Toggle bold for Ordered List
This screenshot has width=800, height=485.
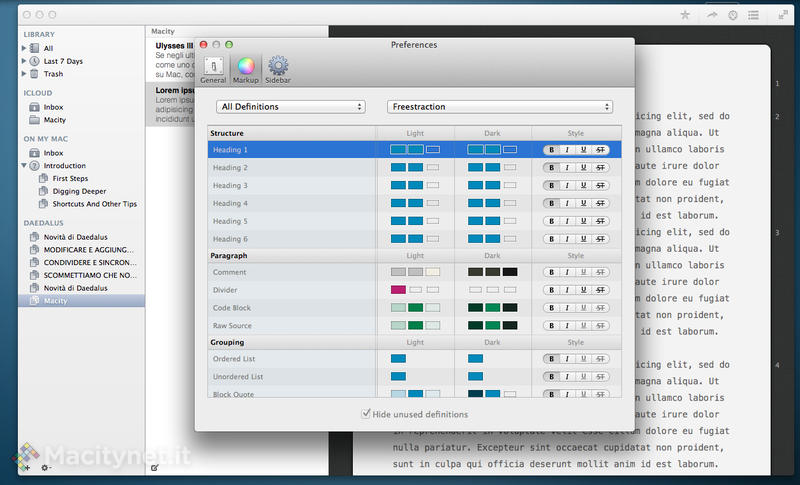click(551, 359)
